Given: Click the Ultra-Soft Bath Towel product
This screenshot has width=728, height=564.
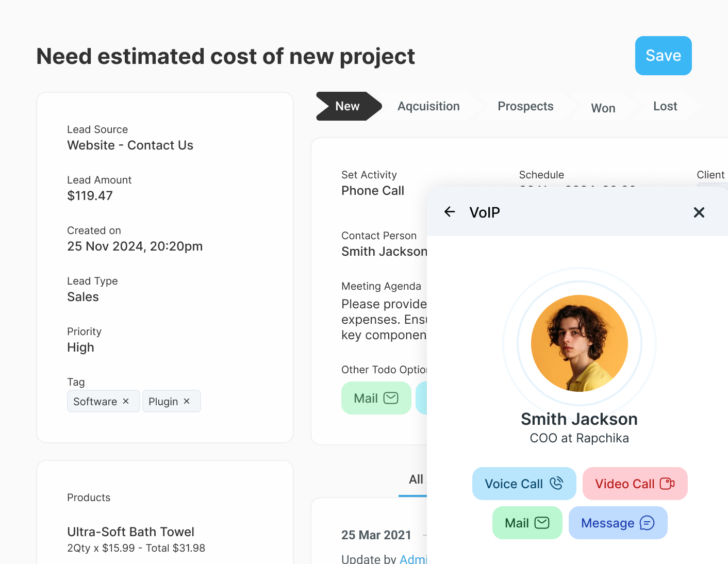Looking at the screenshot, I should [x=130, y=532].
